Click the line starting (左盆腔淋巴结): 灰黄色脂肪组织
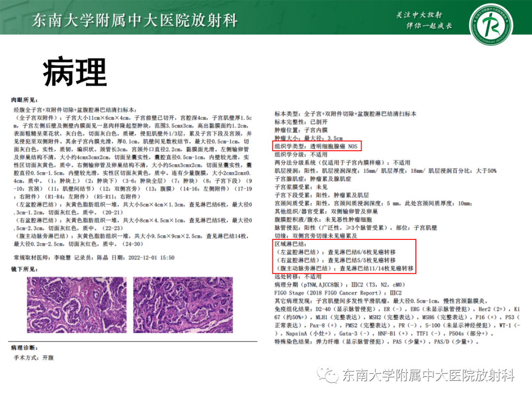 [133, 204]
